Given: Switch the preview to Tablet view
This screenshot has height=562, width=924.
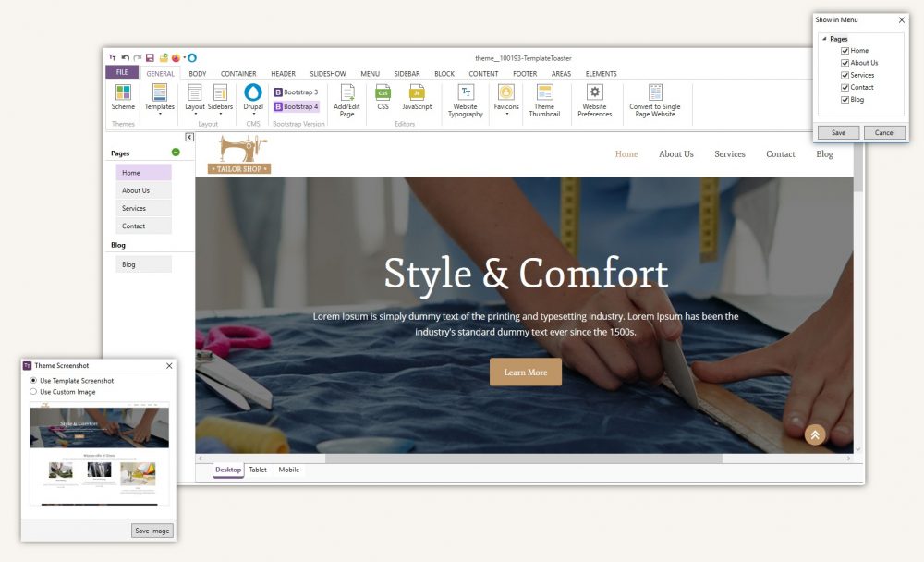Looking at the screenshot, I should coord(258,470).
